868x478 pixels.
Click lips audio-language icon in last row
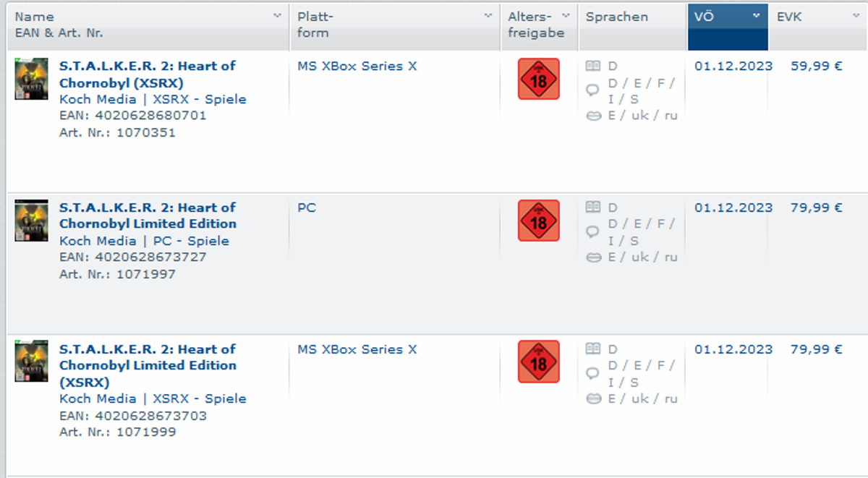[593, 399]
